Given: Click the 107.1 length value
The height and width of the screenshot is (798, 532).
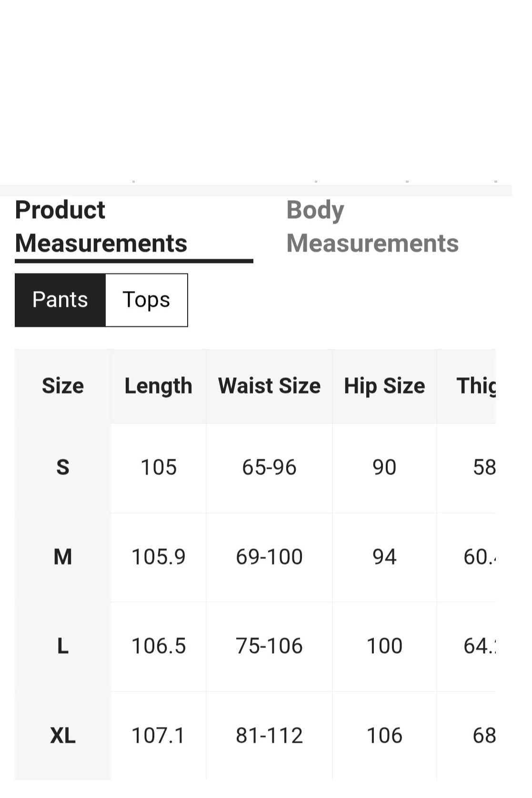Looking at the screenshot, I should click(x=159, y=736).
